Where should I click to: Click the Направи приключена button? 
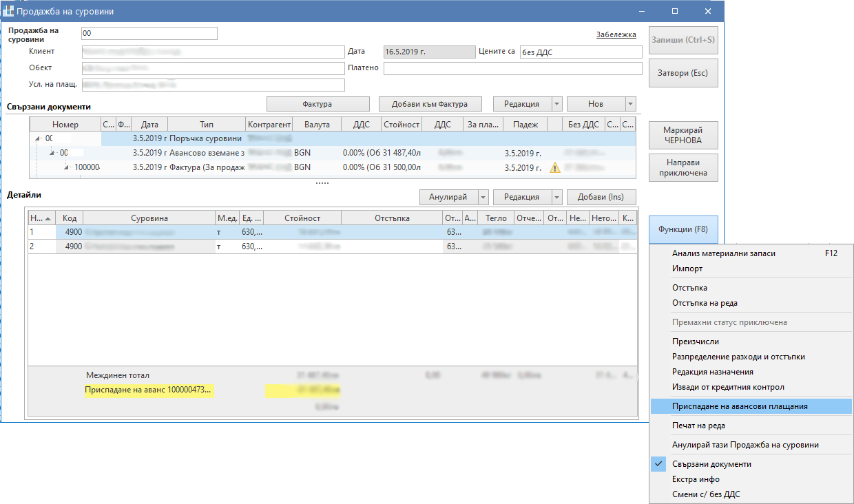click(x=683, y=168)
